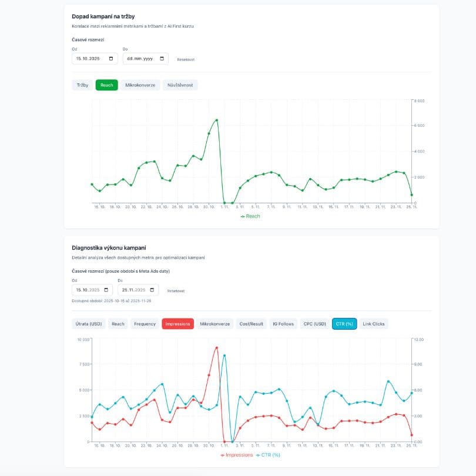This screenshot has height=476, width=476.
Task: Disable the active CTR (%) metric chip
Action: [x=346, y=323]
